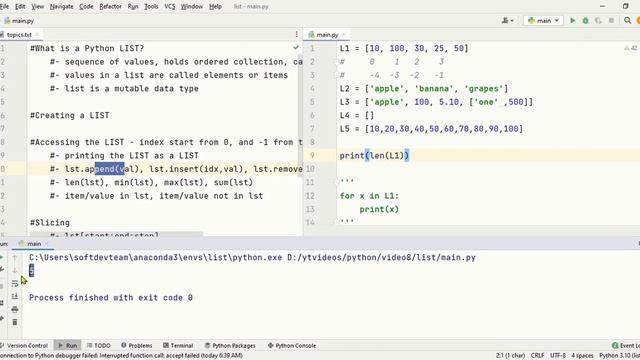Click the Python 3.10 interpreter status widget
640x360 pixels.
[619, 356]
